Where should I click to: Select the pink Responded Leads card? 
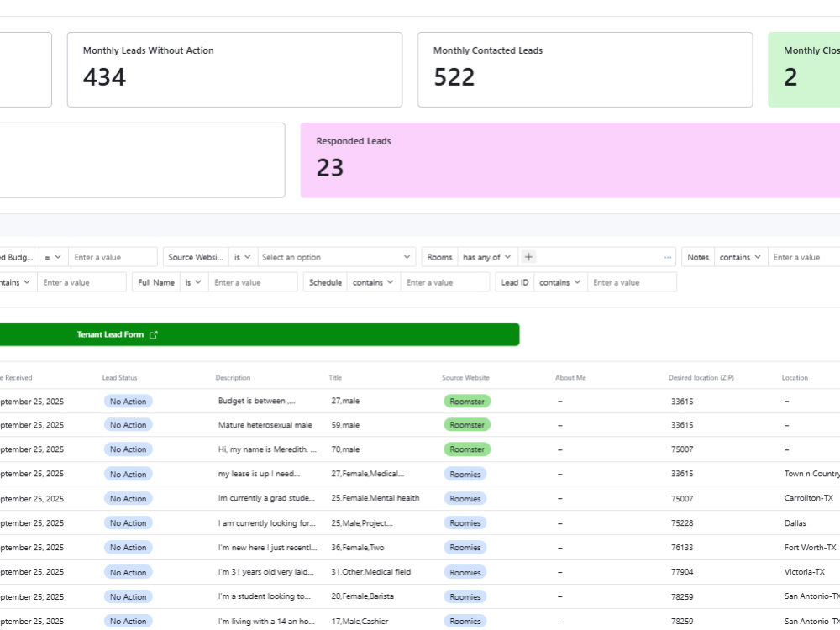[x=570, y=160]
